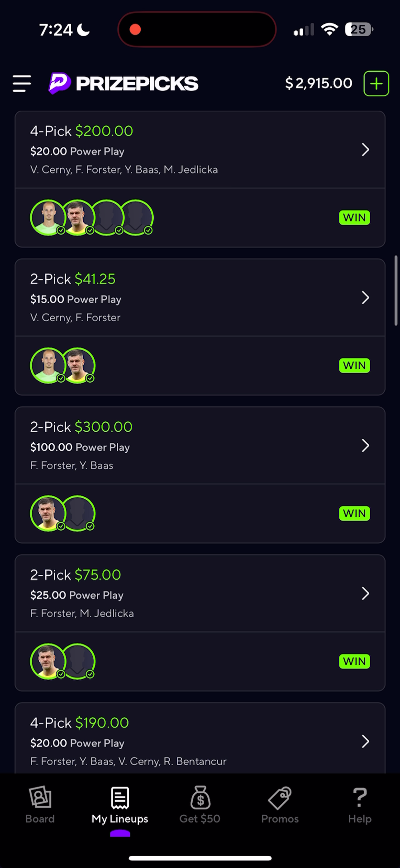Tap V. Cerny avatar in 2-Pick $41.25
400x868 pixels.
click(48, 365)
